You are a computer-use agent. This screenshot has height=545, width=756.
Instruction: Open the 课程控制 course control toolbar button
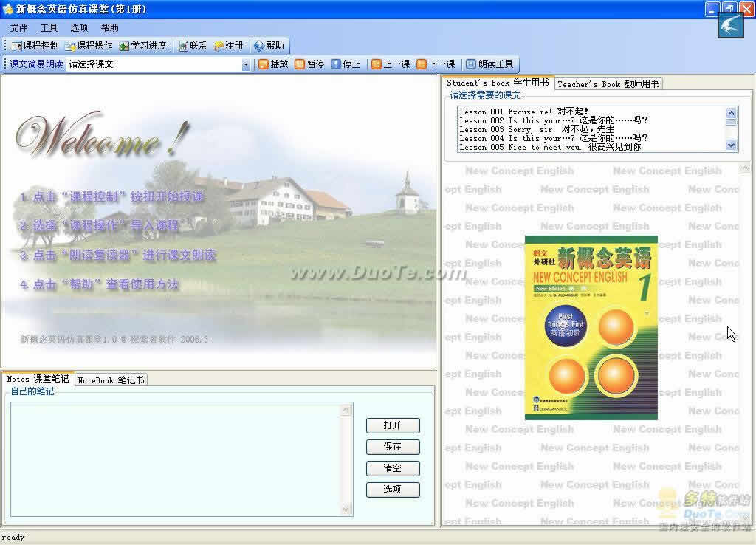point(35,46)
